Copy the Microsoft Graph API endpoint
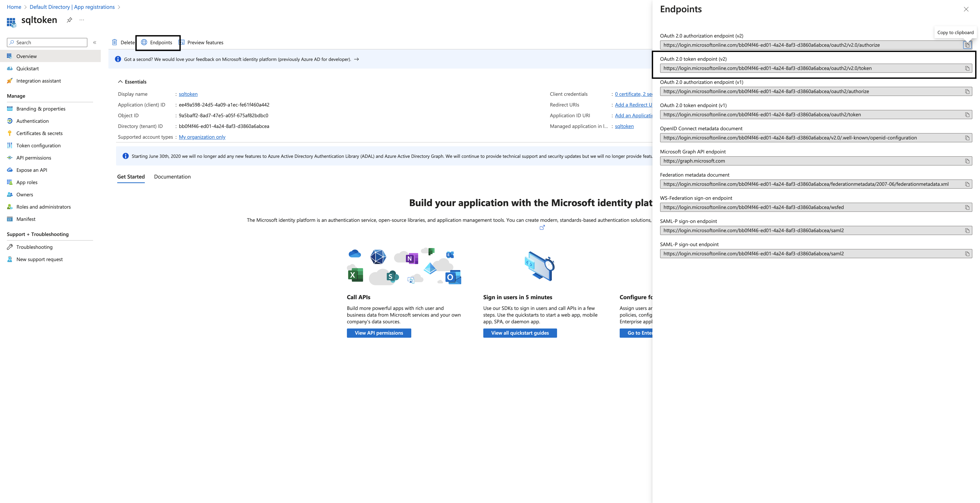This screenshot has height=503, width=980. pos(967,161)
